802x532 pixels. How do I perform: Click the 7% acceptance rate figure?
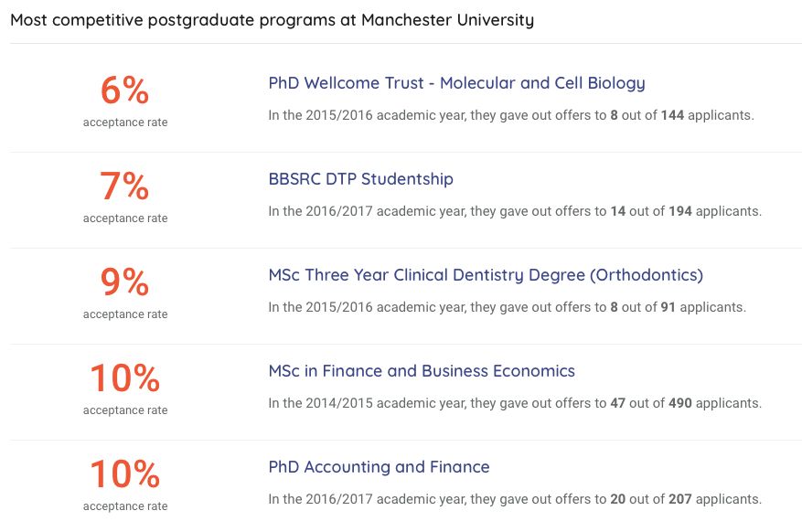pyautogui.click(x=125, y=187)
